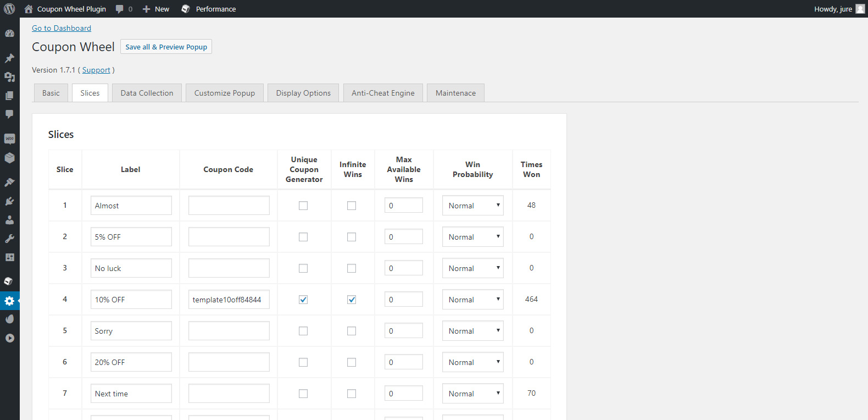Viewport: 868px width, 420px height.
Task: Open Win Probability dropdown for slice 7
Action: coord(472,394)
